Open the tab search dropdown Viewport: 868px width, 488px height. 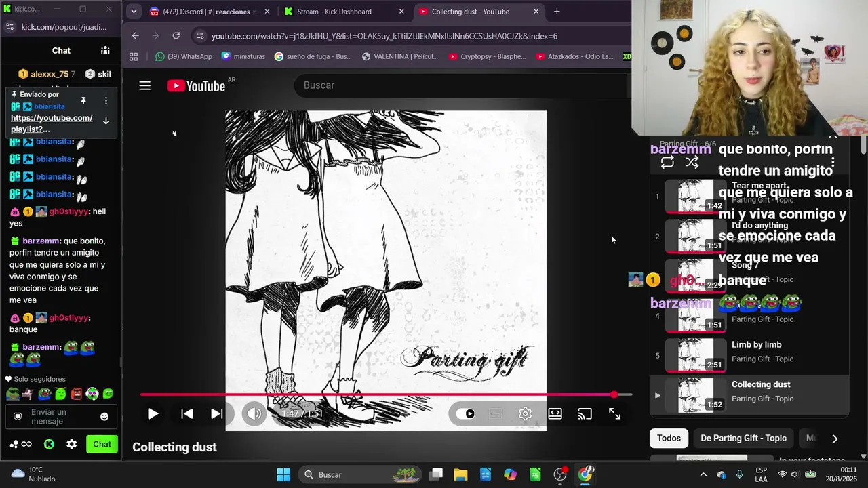(x=134, y=12)
